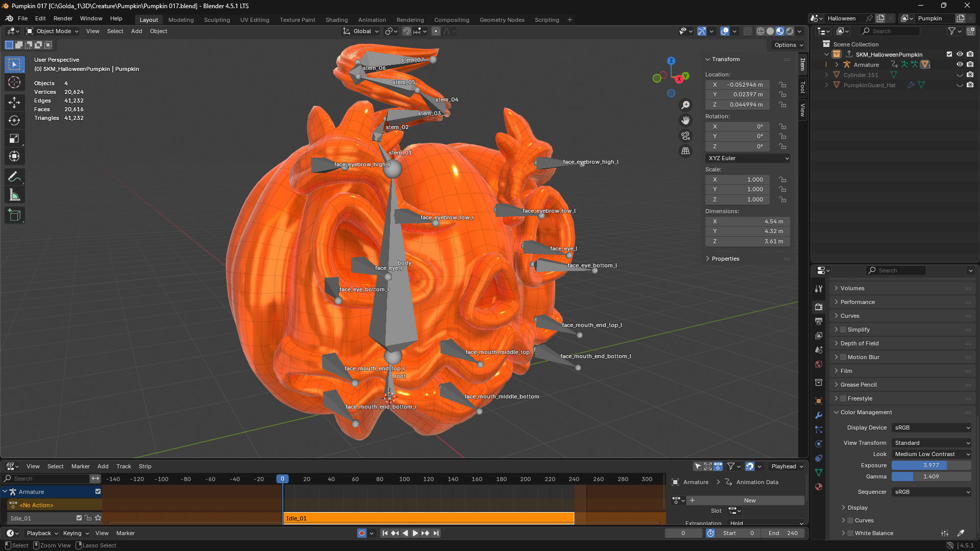Hide the Armature in the outliner
The height and width of the screenshot is (551, 980).
960,65
